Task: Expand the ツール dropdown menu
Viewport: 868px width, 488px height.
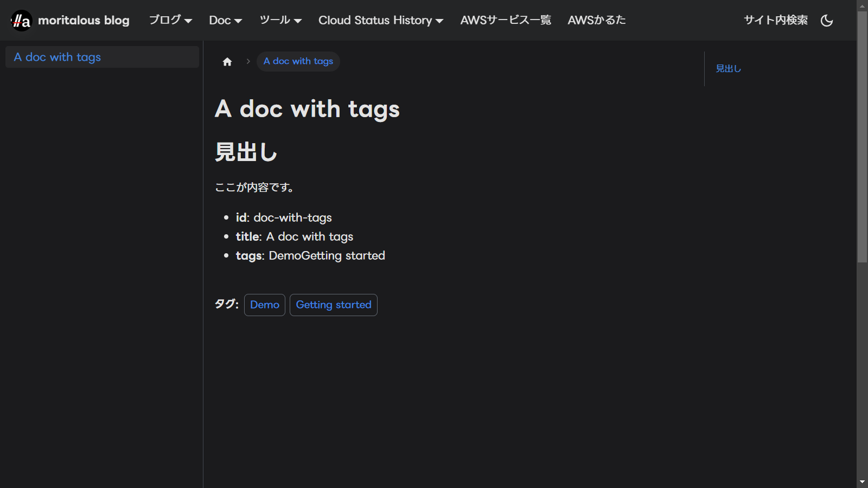Action: pos(280,21)
